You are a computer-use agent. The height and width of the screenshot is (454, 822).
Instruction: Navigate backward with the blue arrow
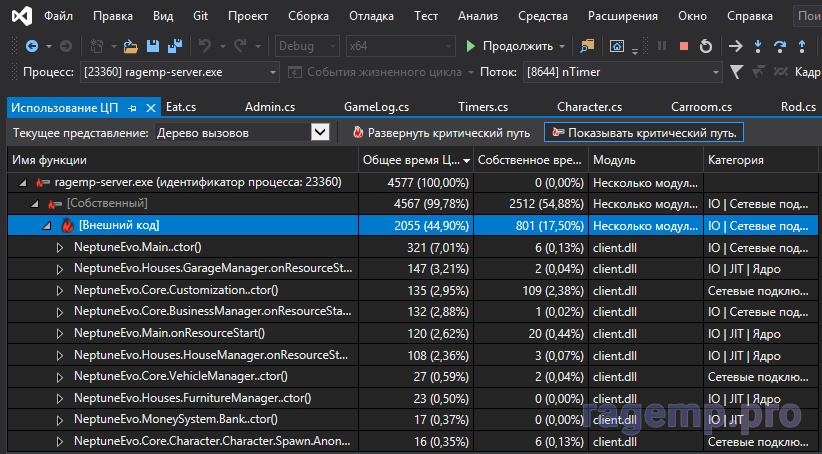(x=32, y=46)
